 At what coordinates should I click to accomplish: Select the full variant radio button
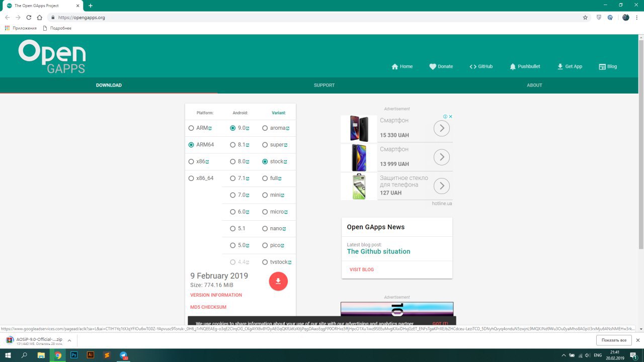point(265,178)
